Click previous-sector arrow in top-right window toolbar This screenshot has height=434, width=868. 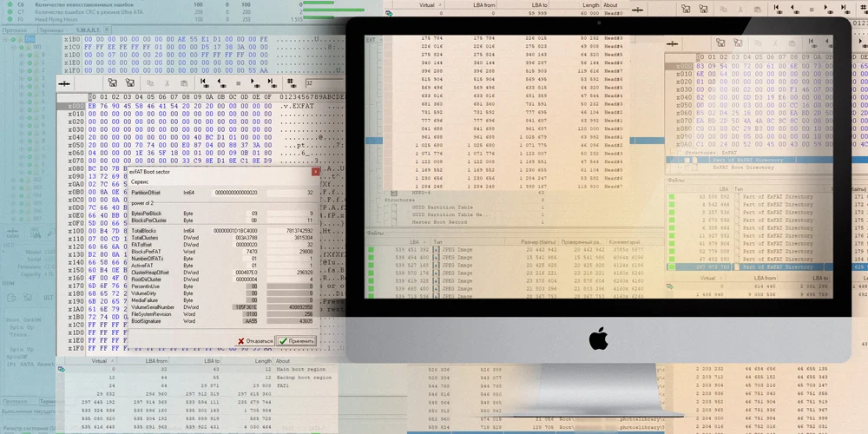point(794,9)
